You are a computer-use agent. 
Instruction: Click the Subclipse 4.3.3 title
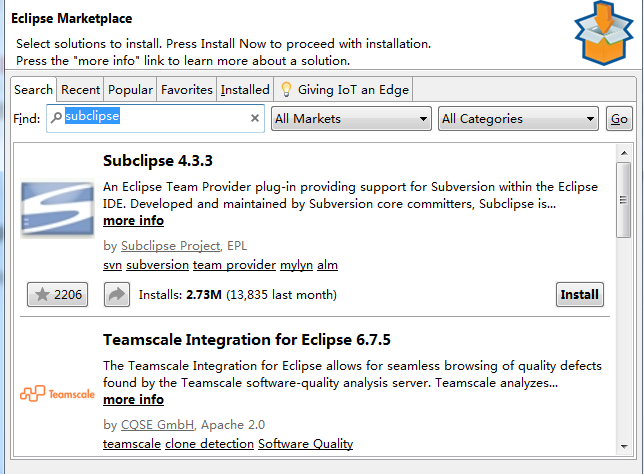click(158, 161)
